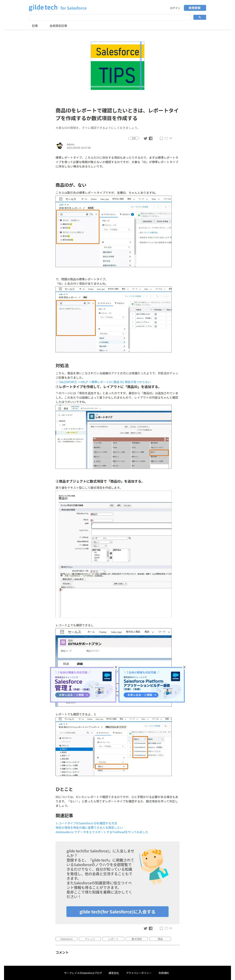The image size is (235, 980).
Task: Like article using heart under join button
Action: [x=166, y=928]
